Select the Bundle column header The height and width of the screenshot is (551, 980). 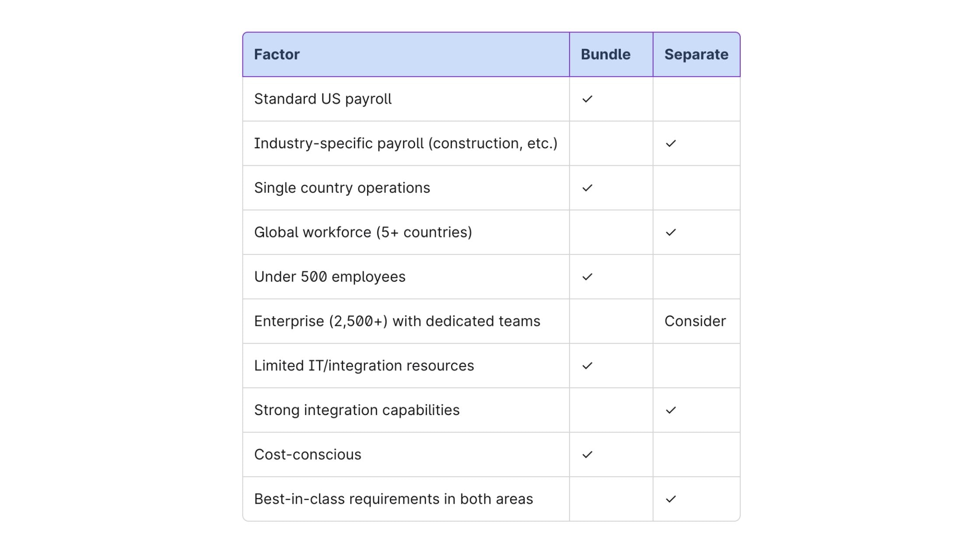point(611,55)
